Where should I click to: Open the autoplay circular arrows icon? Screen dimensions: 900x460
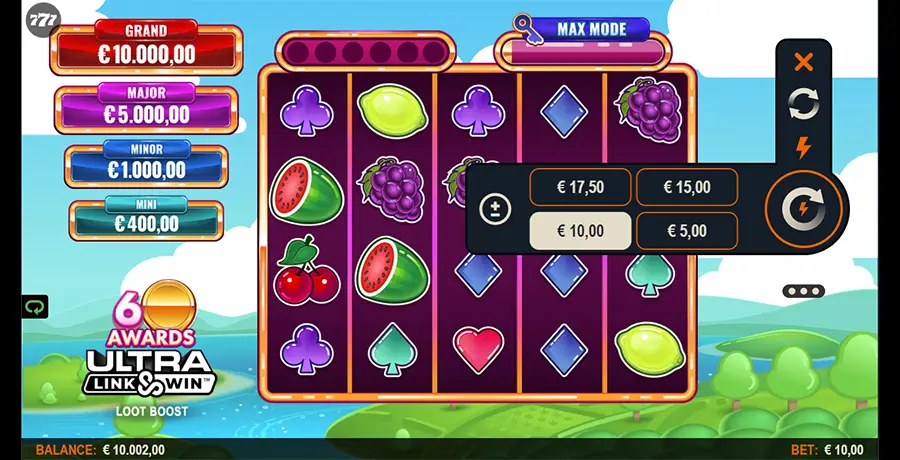(804, 104)
